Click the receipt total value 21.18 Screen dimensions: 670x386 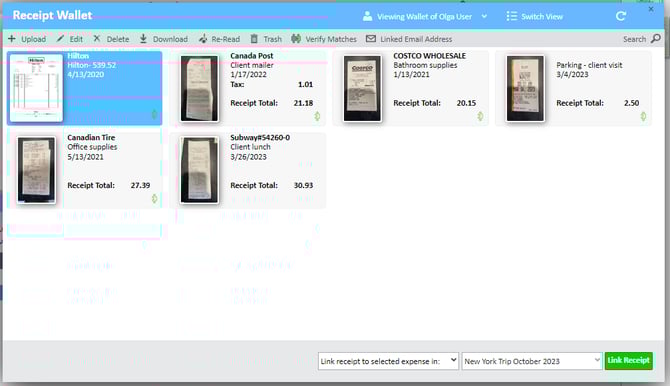(303, 103)
